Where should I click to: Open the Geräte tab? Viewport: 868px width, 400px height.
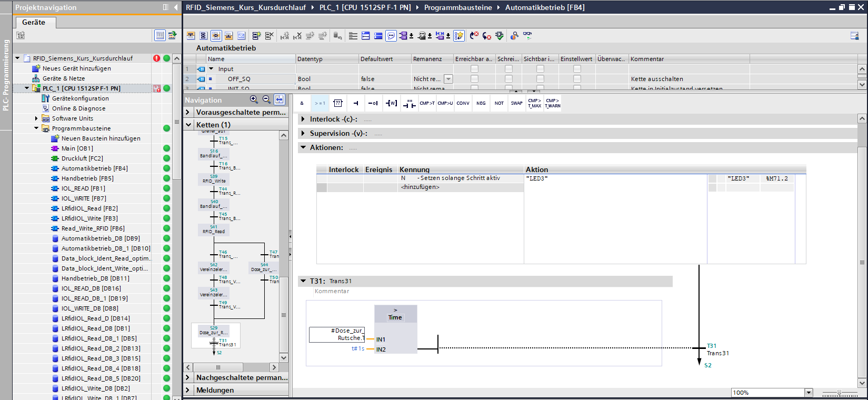(34, 22)
